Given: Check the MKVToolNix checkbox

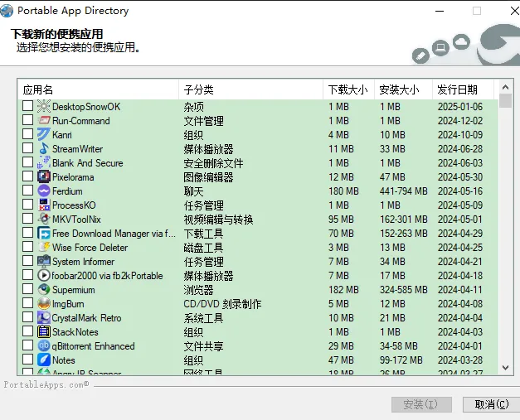Looking at the screenshot, I should point(28,219).
